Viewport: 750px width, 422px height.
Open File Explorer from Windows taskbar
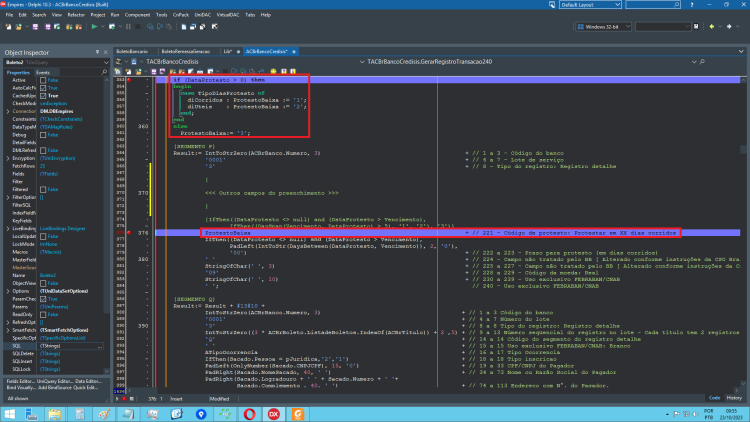(x=55, y=414)
